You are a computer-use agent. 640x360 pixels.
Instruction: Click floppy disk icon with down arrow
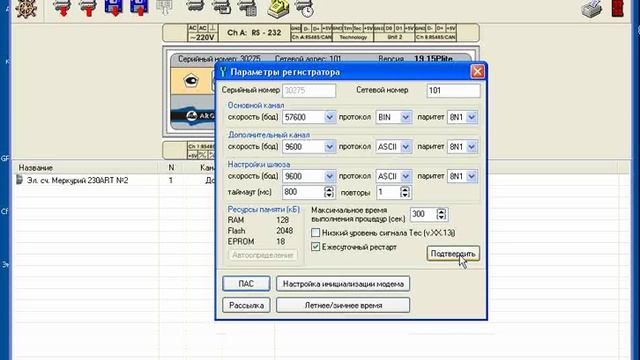[113, 8]
